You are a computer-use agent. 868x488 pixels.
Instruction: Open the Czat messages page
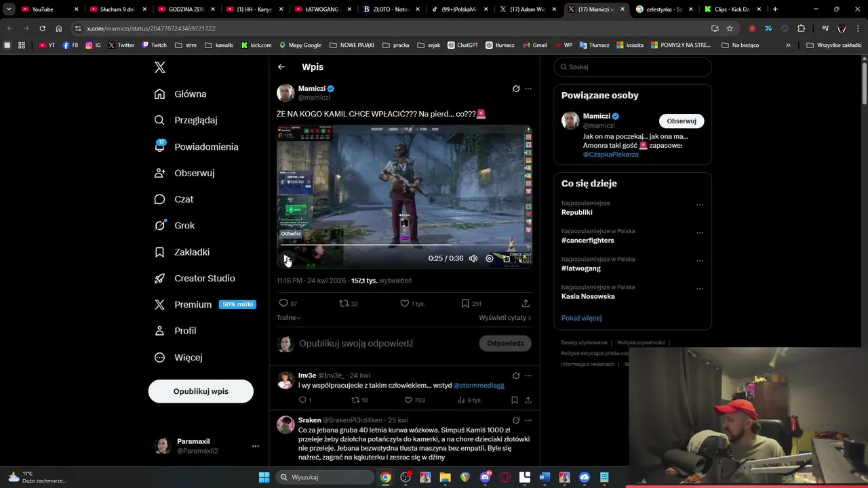pos(174,199)
